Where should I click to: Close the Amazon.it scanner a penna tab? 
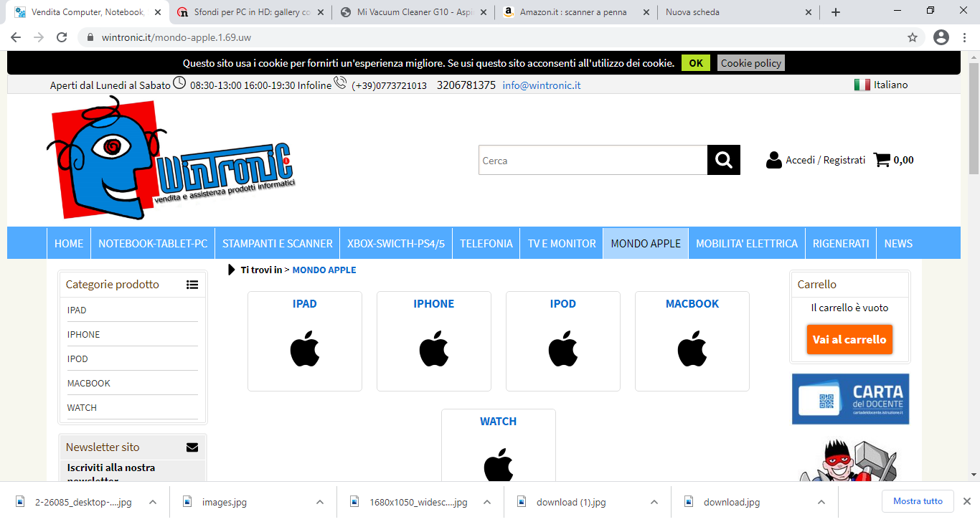(646, 12)
